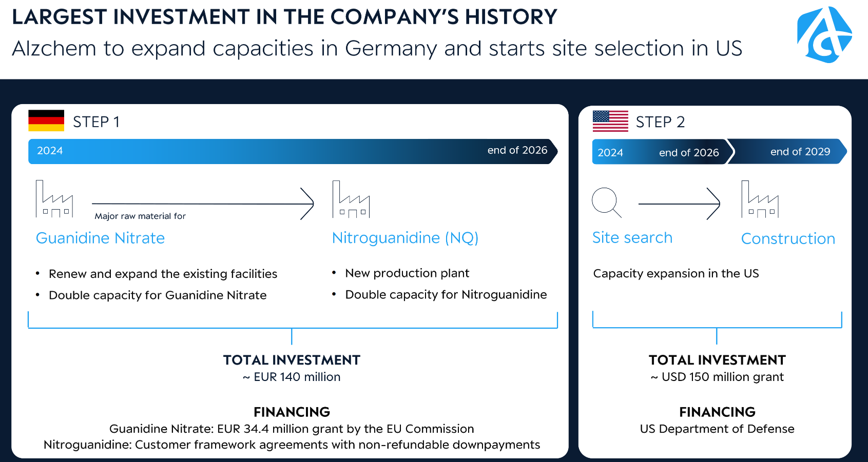
Task: Click the '~ EUR 140 million' investment figure
Action: [x=292, y=377]
